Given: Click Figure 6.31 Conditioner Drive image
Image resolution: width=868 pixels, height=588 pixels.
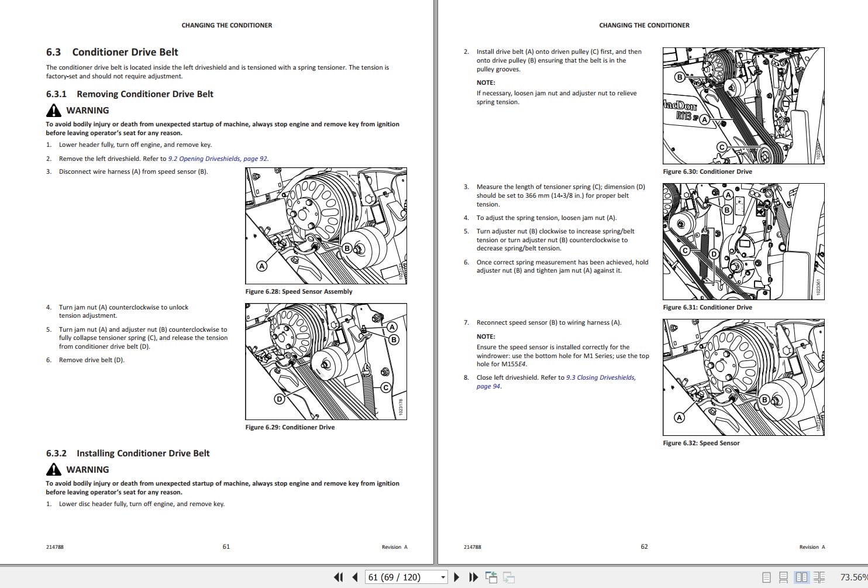Looking at the screenshot, I should pos(743,242).
